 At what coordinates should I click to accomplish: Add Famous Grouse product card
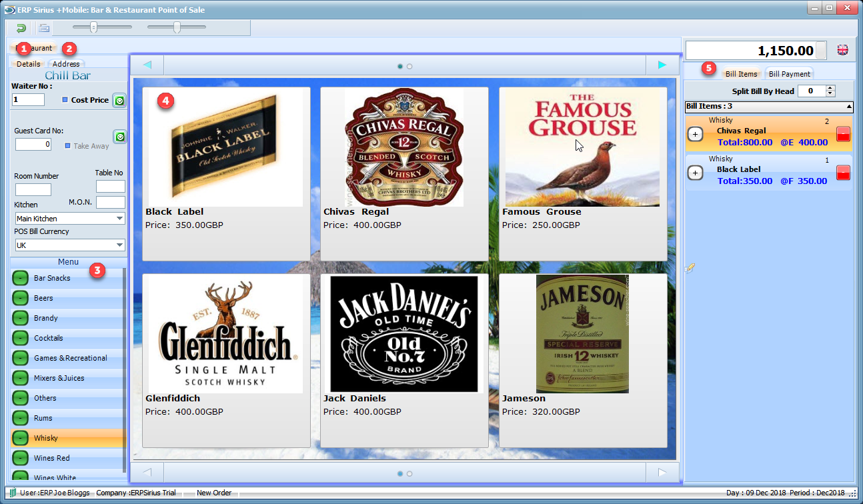click(x=583, y=174)
